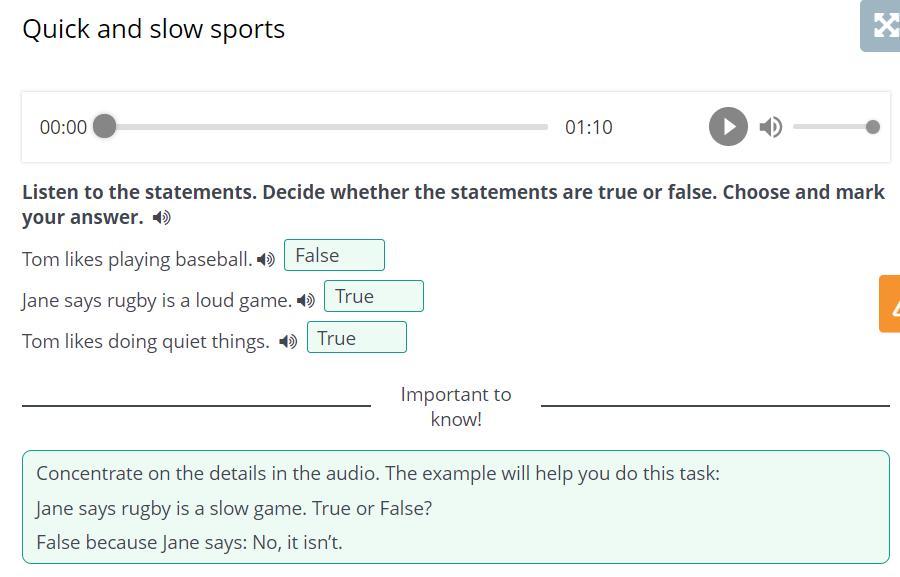This screenshot has height=577, width=900.
Task: Play the audio recording
Action: point(728,127)
